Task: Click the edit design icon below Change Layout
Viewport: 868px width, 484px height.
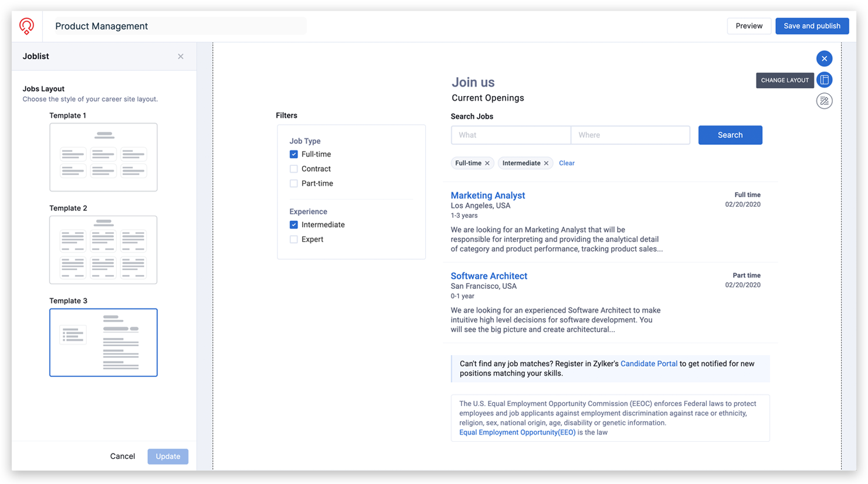Action: point(824,101)
